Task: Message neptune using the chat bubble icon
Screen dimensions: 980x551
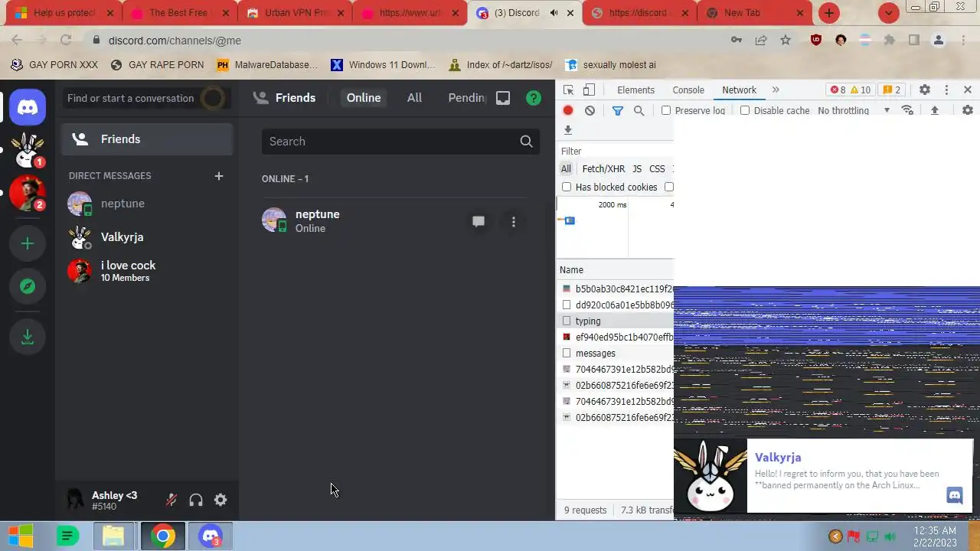Action: coord(479,221)
